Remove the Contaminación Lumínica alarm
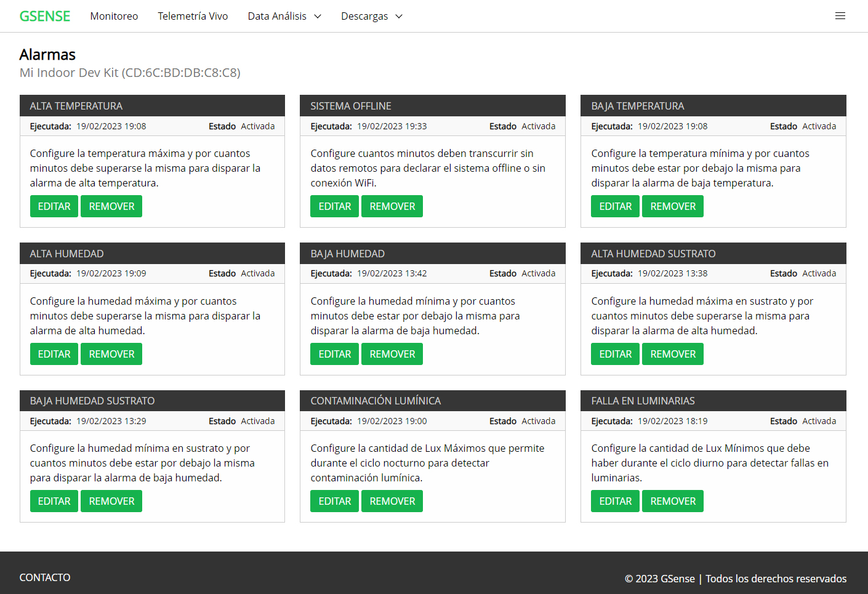 [x=392, y=501]
